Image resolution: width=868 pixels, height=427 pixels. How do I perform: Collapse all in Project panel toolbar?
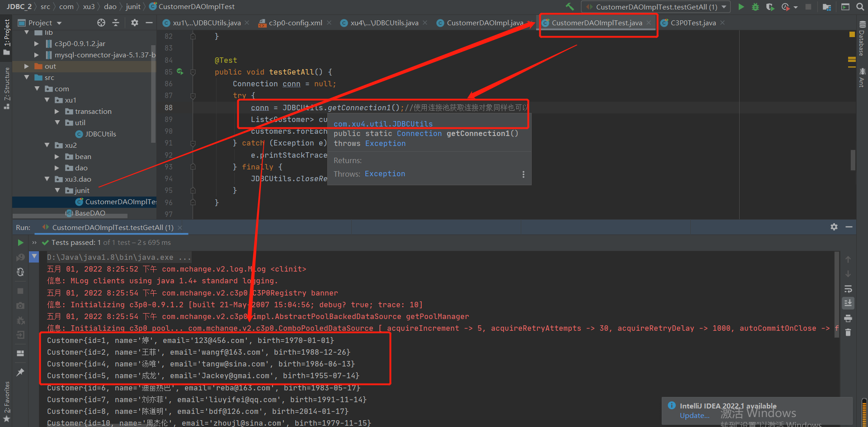coord(116,23)
